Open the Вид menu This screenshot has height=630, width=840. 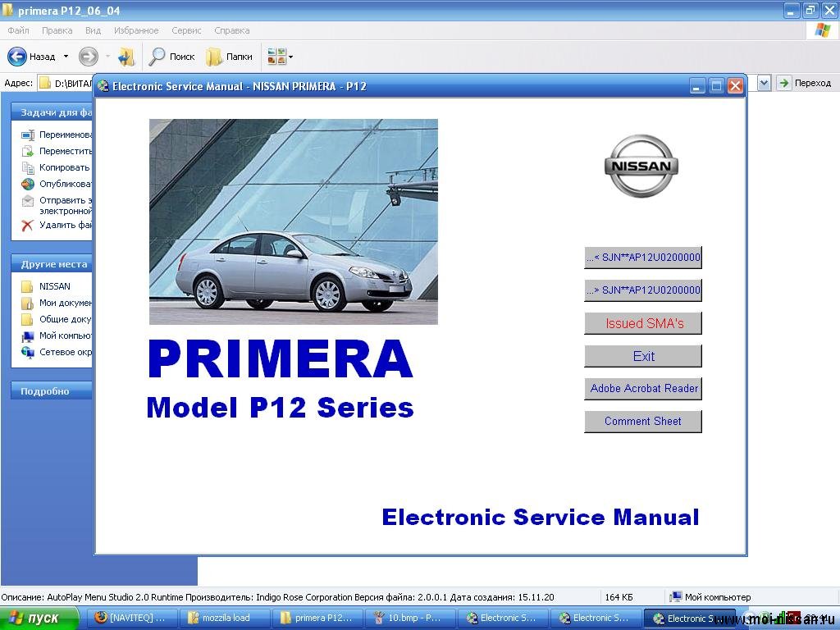coord(94,30)
